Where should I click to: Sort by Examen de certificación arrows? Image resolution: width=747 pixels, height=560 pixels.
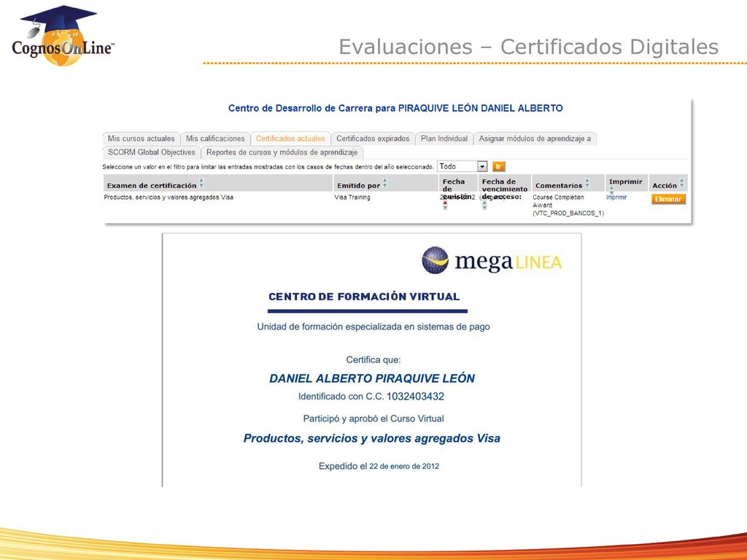[201, 183]
